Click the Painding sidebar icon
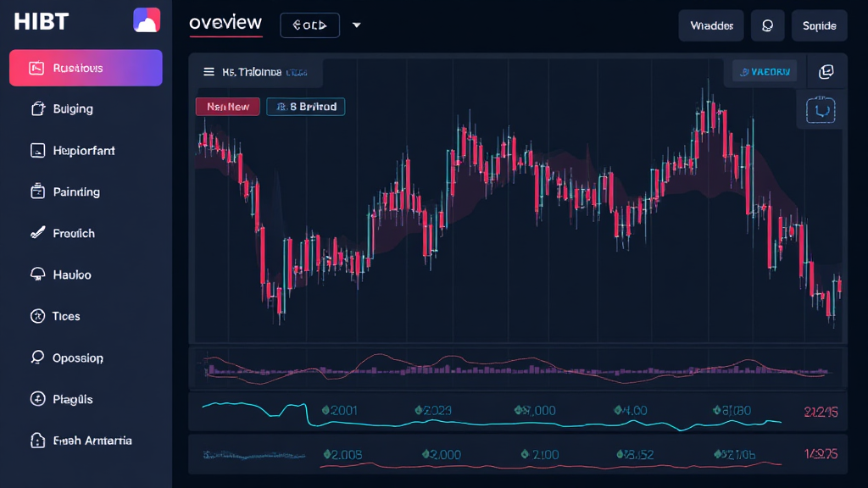 click(x=36, y=191)
